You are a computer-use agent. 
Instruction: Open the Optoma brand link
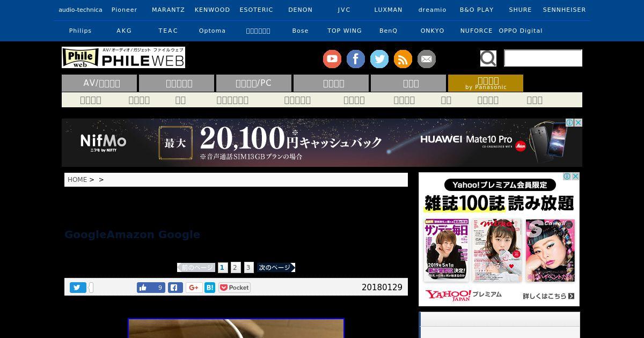coord(213,31)
